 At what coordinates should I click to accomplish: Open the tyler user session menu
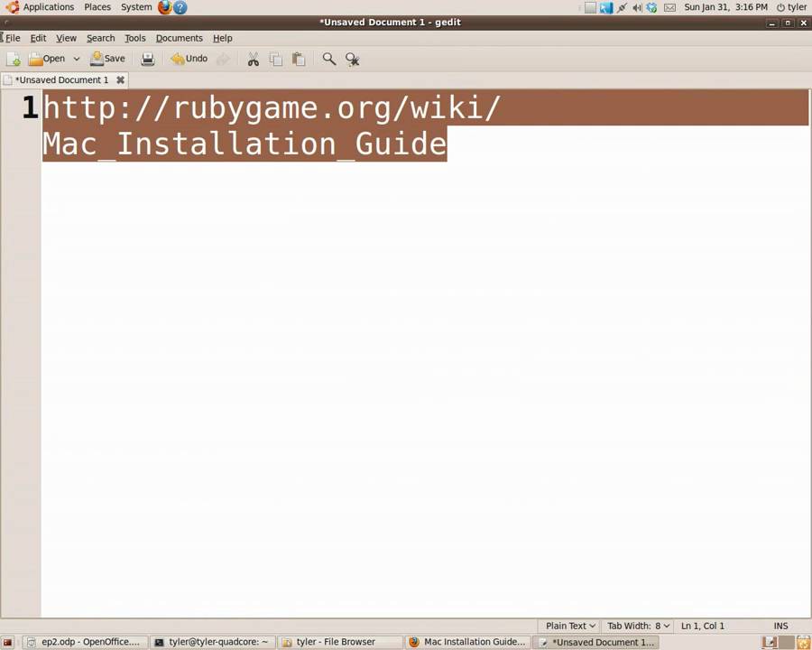pyautogui.click(x=792, y=7)
